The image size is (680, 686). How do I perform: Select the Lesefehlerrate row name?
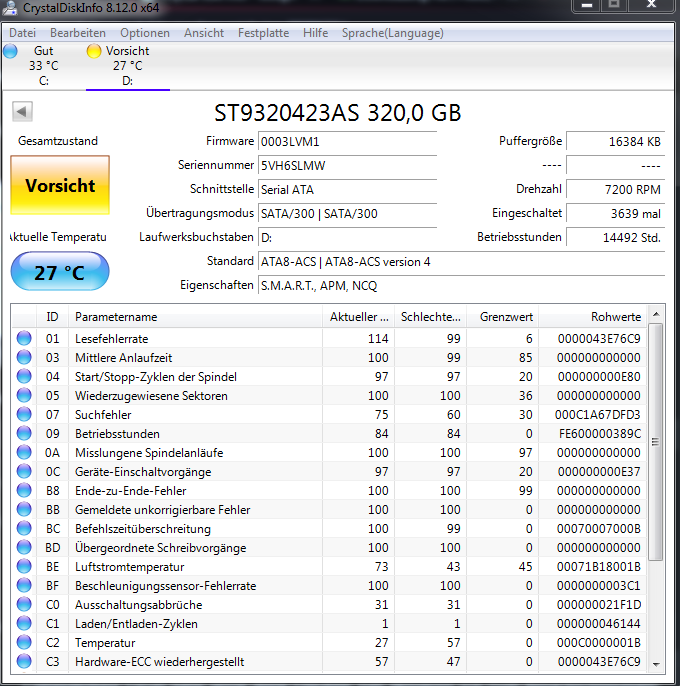[112, 339]
